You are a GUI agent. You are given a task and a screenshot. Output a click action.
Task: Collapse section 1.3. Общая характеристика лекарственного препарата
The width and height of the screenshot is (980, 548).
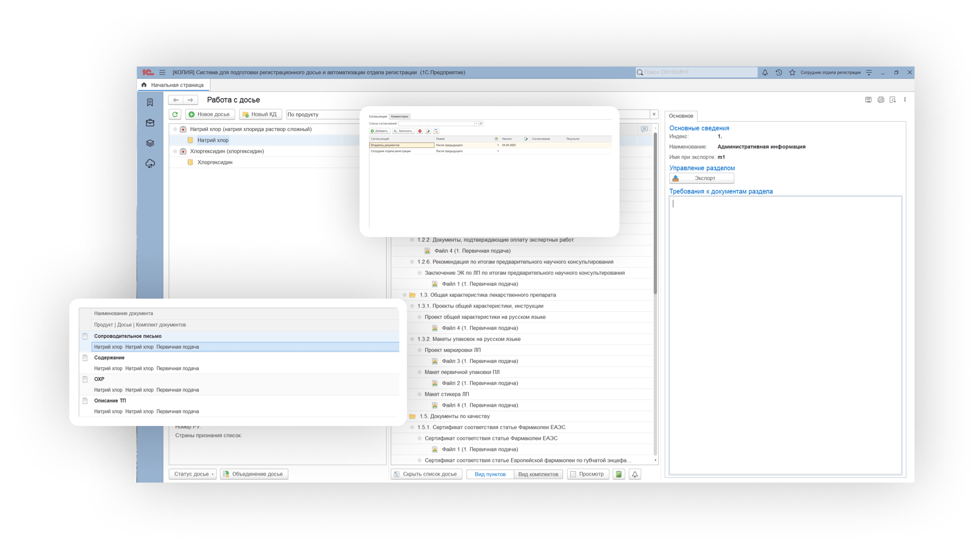tap(404, 295)
